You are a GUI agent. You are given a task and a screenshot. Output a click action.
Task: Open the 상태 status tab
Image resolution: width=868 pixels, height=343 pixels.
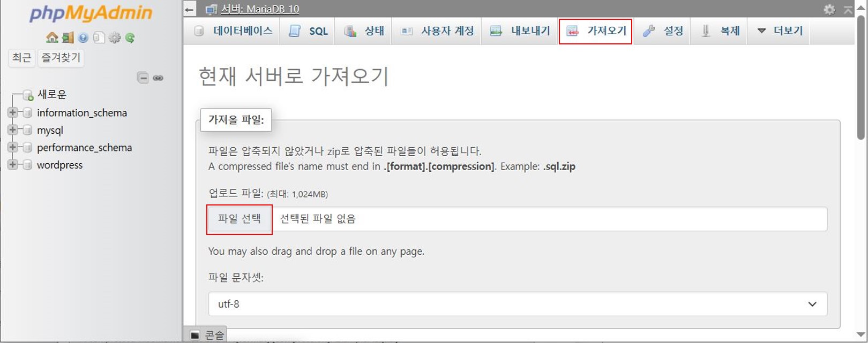(364, 31)
